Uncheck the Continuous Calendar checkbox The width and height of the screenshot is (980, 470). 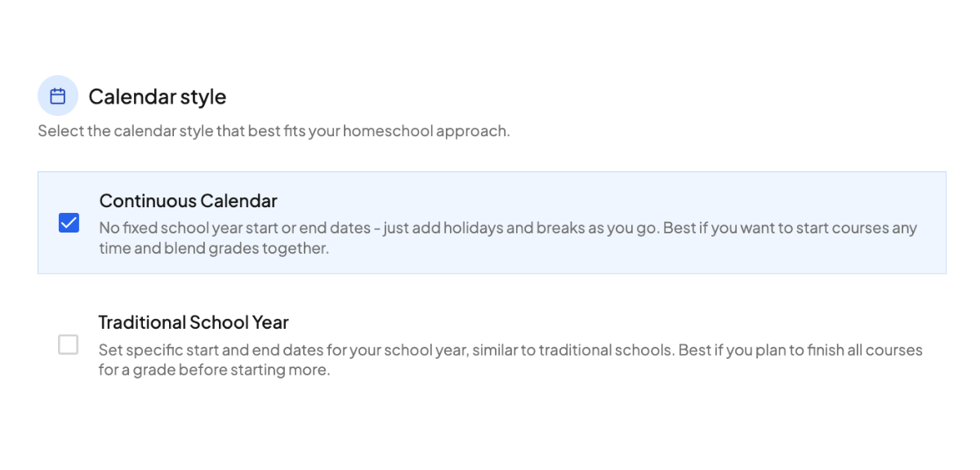[69, 223]
